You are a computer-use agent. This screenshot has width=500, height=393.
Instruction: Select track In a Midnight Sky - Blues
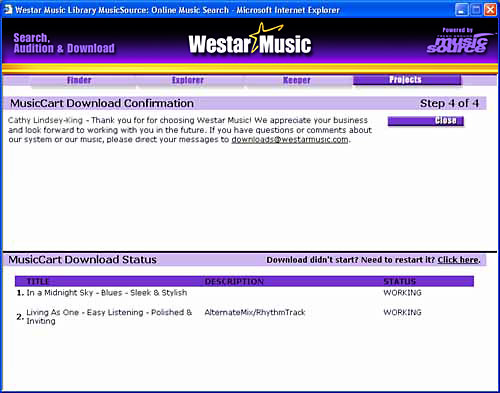click(x=107, y=293)
